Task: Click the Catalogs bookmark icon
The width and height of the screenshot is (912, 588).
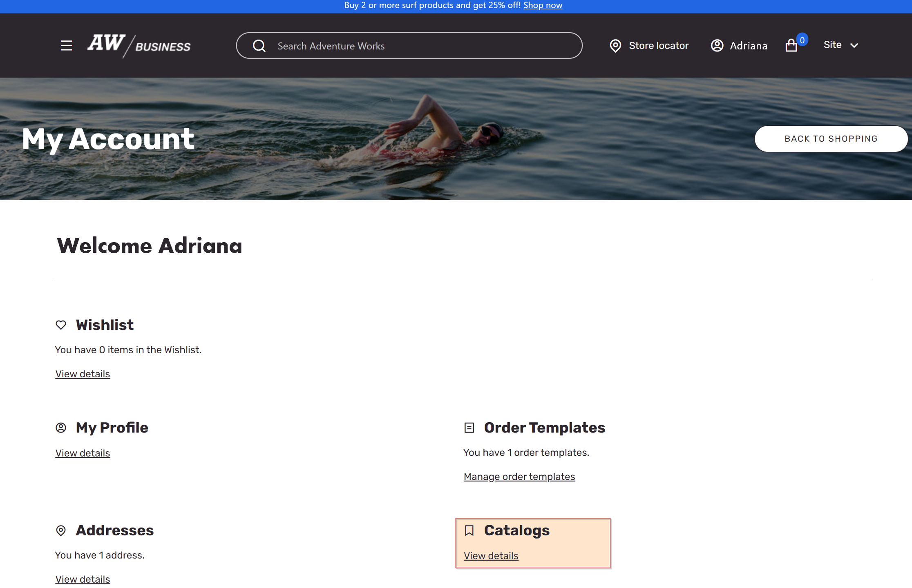Action: (469, 530)
